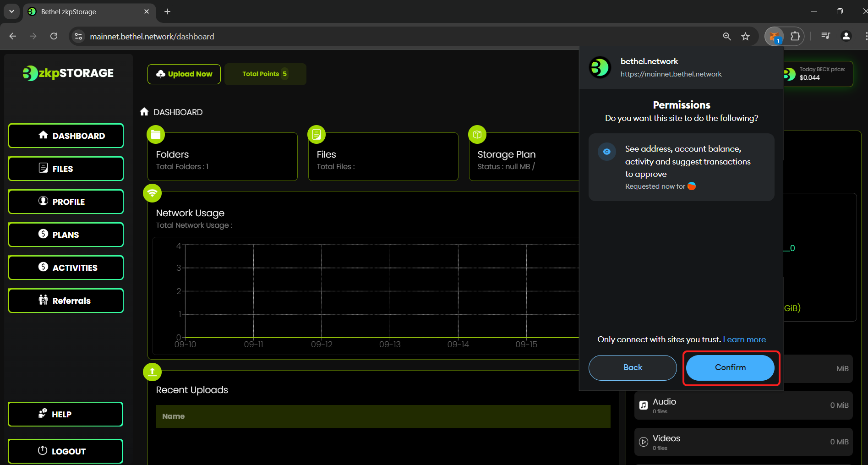The image size is (868, 465).
Task: Reload the page
Action: click(x=54, y=36)
